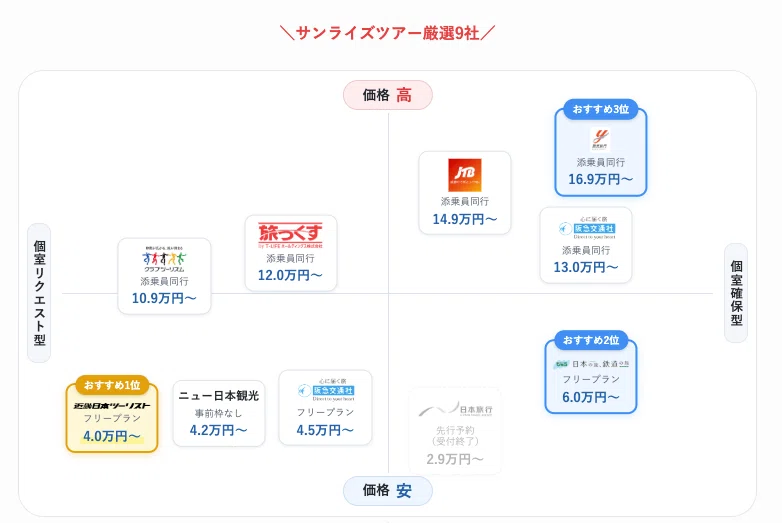Image resolution: width=782 pixels, height=523 pixels.
Task: Click the 近畿日本ツーリスト logo
Action: click(112, 405)
